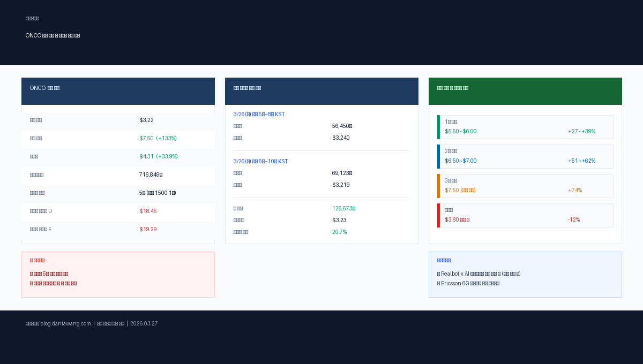The height and width of the screenshot is (364, 643).
Task: Click the $7.50 (+133%) row
Action: 118,139
